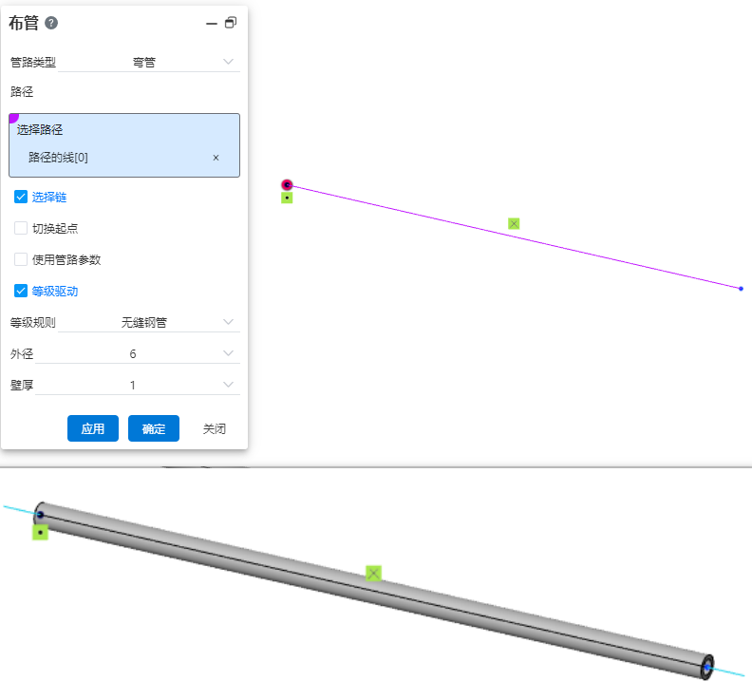Click the blue endpoint of the purple path
The image size is (752, 700).
(x=741, y=288)
